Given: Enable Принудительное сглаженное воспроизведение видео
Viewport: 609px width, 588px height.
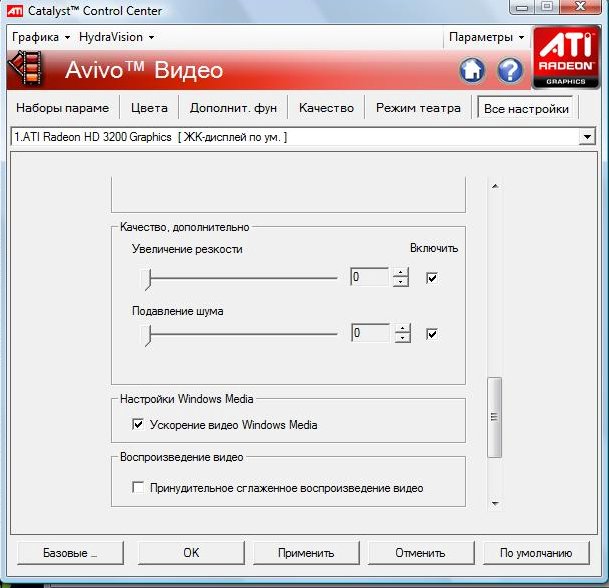Looking at the screenshot, I should point(138,487).
